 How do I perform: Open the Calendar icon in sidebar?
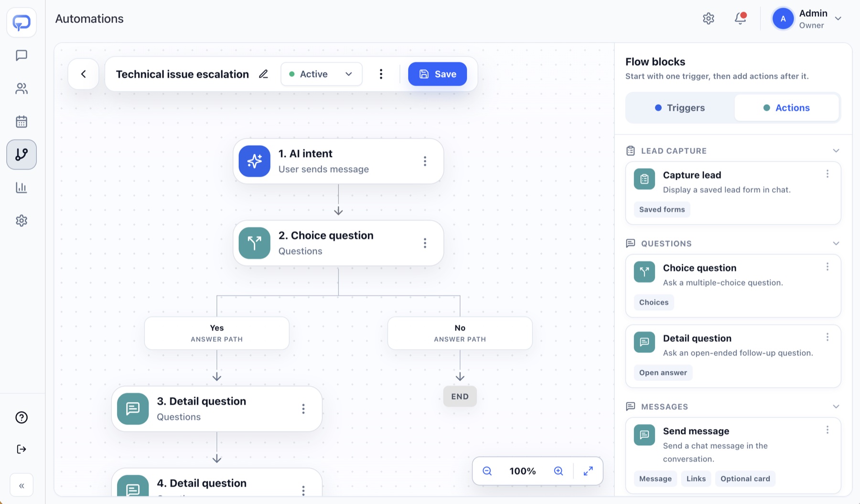(21, 121)
